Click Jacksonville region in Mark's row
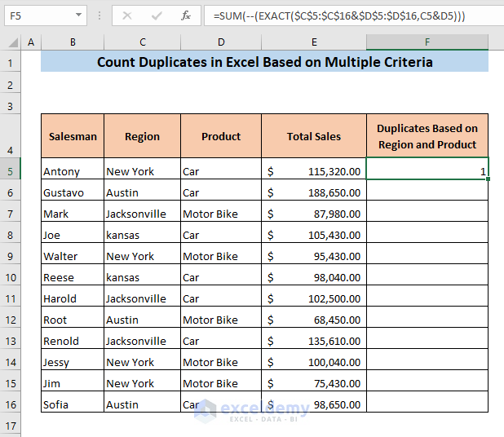The height and width of the screenshot is (437, 504). 143,211
